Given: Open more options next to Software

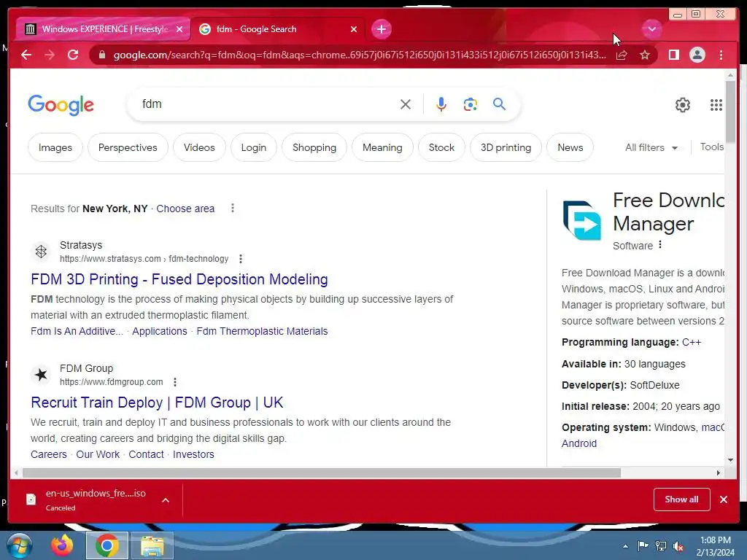Looking at the screenshot, I should click(659, 245).
